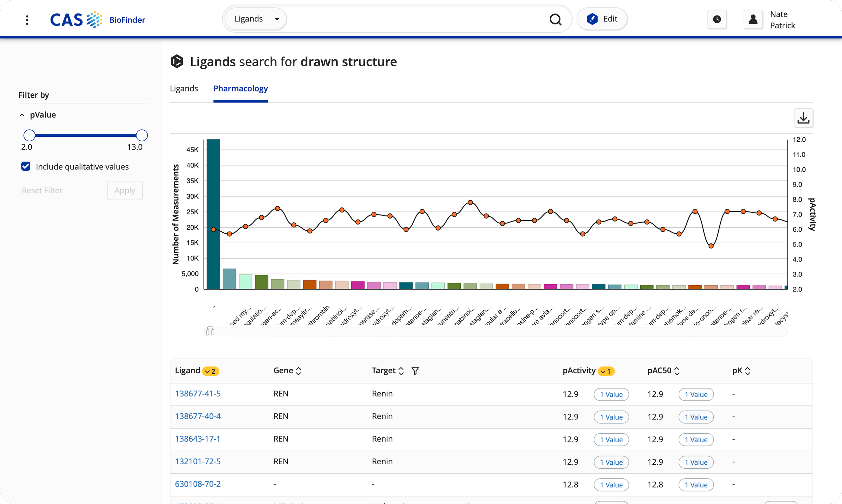
Task: Uncheck Include qualitative values
Action: click(26, 166)
